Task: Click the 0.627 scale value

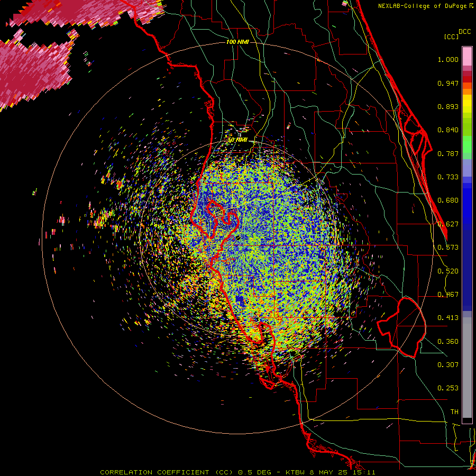Action: pyautogui.click(x=448, y=224)
